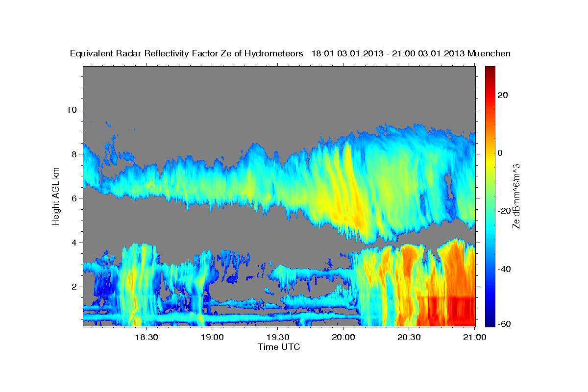Click the 19:30 time tick label
This screenshot has width=588, height=392.
(278, 337)
